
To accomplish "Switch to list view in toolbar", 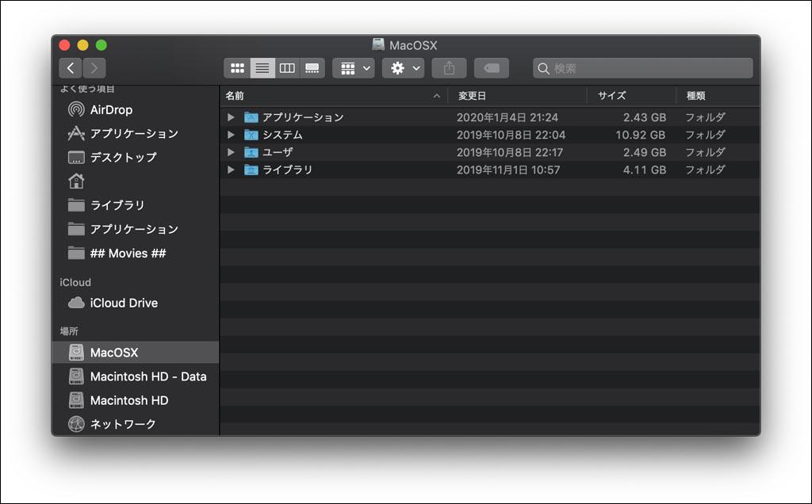I will point(262,68).
